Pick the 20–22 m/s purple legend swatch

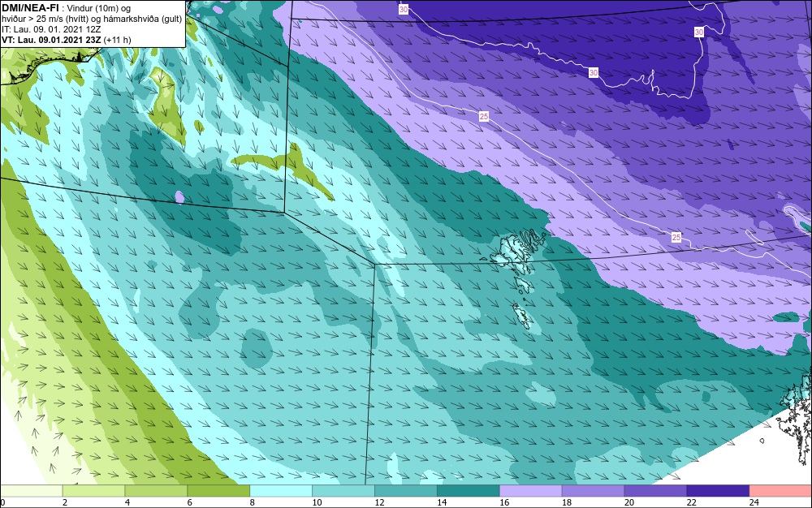(x=655, y=491)
